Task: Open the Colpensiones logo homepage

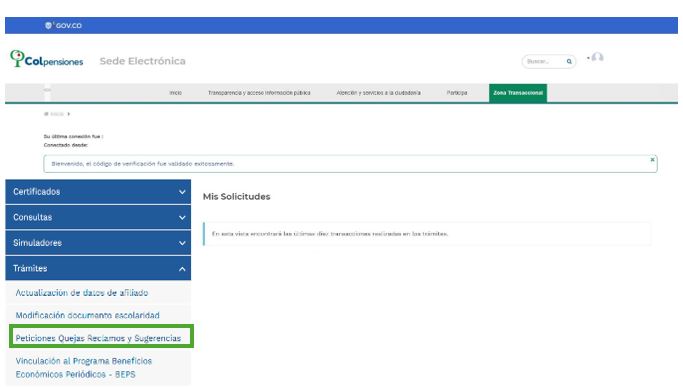Action: point(47,59)
